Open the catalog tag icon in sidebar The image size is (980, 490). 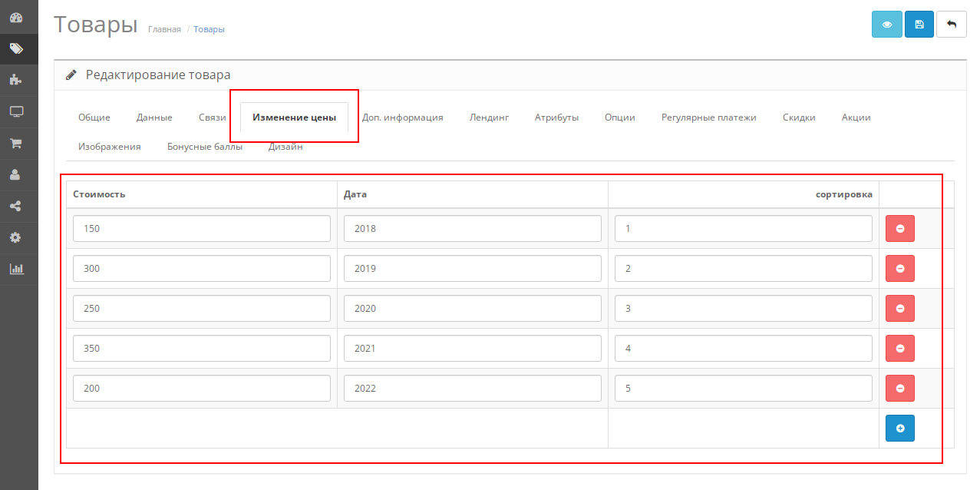coord(16,48)
